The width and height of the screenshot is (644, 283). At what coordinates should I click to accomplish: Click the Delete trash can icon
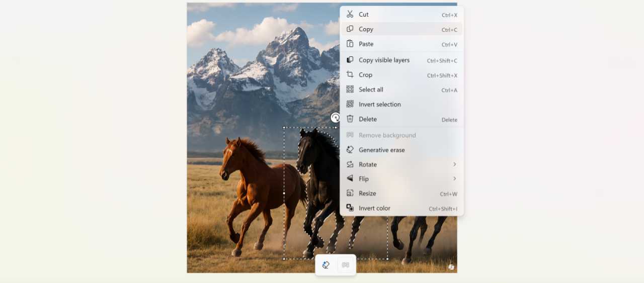(x=350, y=119)
